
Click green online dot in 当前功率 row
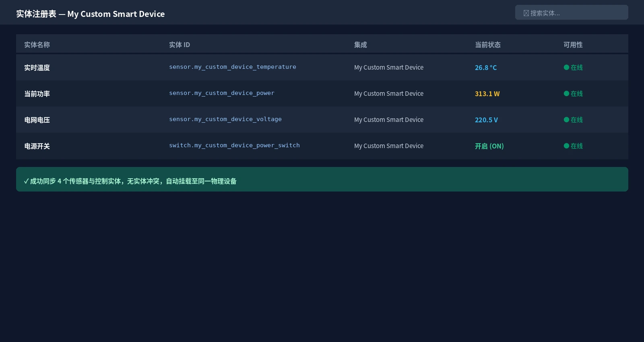pos(566,94)
